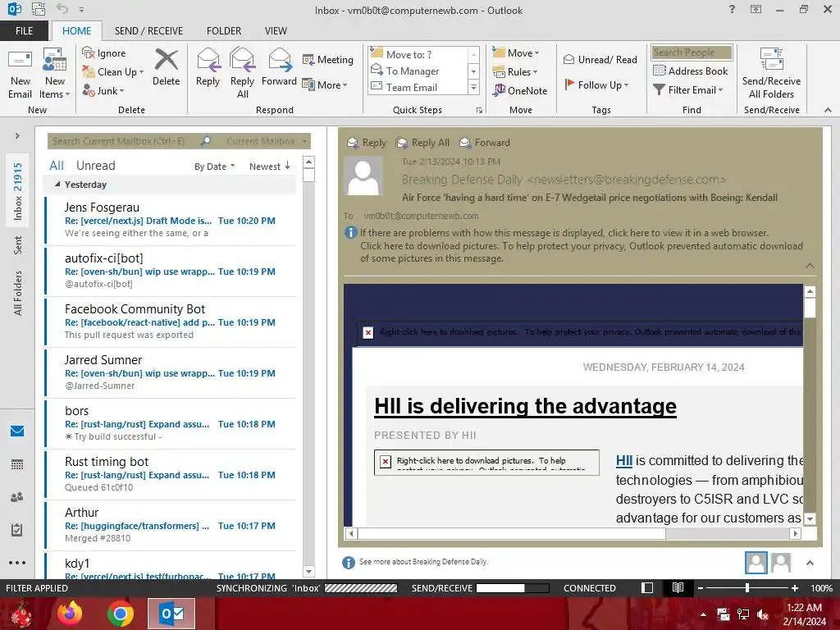The width and height of the screenshot is (840, 630).
Task: Click the Search Current Mailbox field
Action: click(x=125, y=141)
